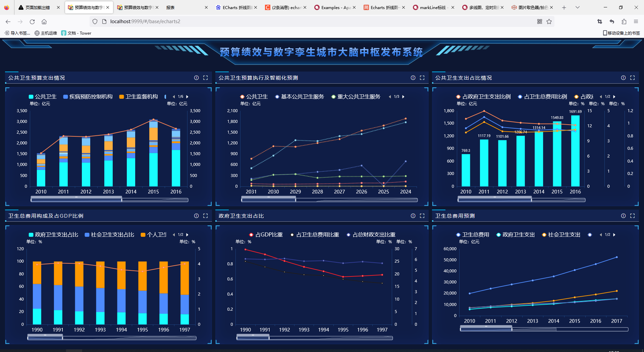Open info icon on 政府卫生支出占比 panel
Screen dimensions: 644x352
click(413, 216)
